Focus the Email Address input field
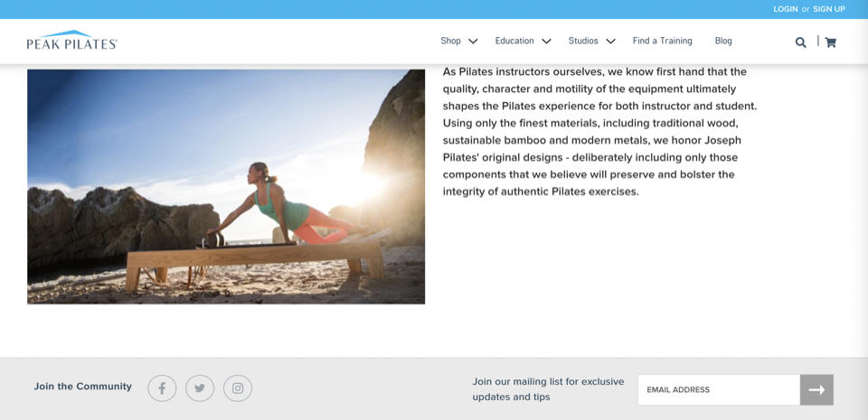 [x=719, y=389]
